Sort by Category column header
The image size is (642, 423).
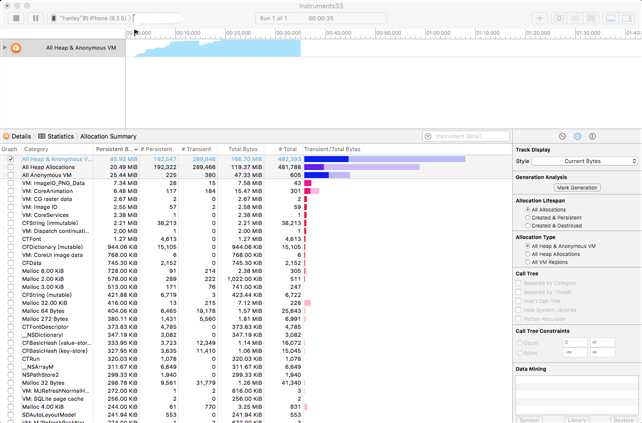[57, 149]
